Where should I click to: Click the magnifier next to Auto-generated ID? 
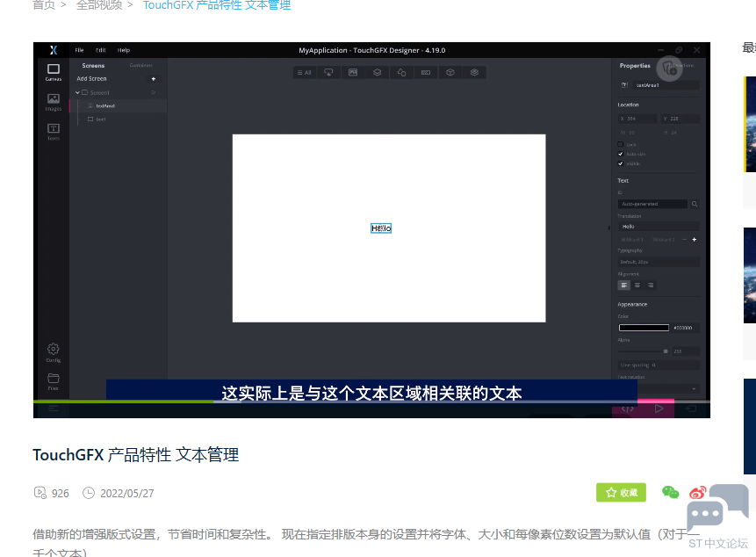pos(695,204)
